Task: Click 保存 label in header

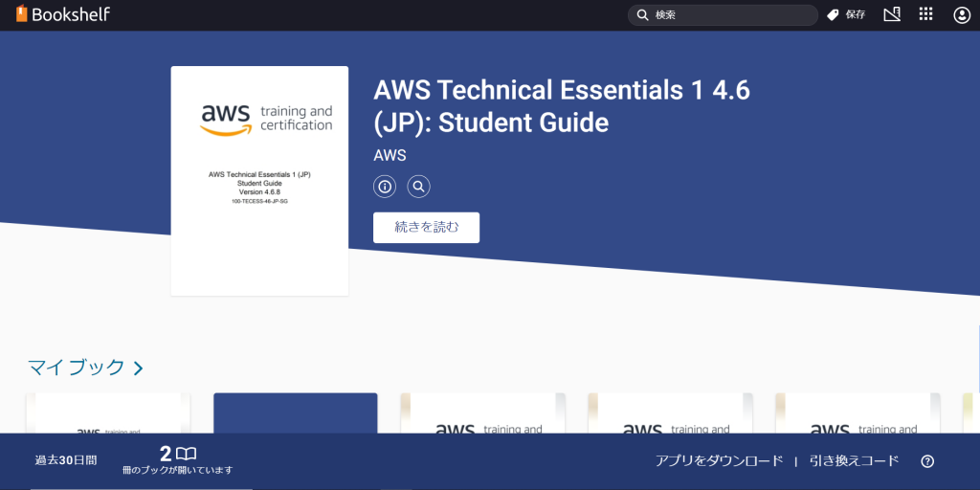Action: (855, 15)
